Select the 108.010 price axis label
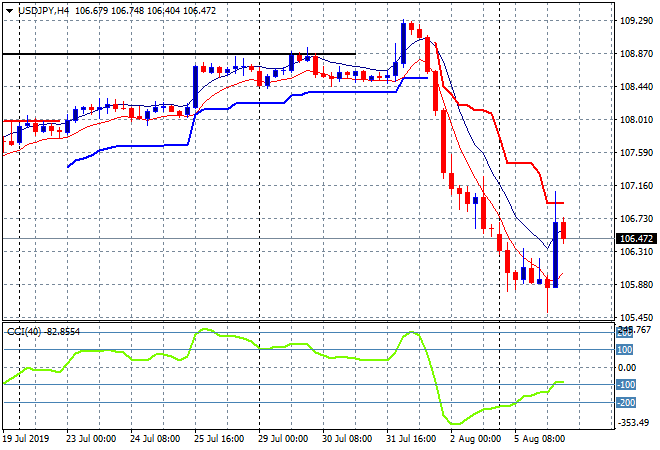The height and width of the screenshot is (450, 660). pyautogui.click(x=637, y=120)
